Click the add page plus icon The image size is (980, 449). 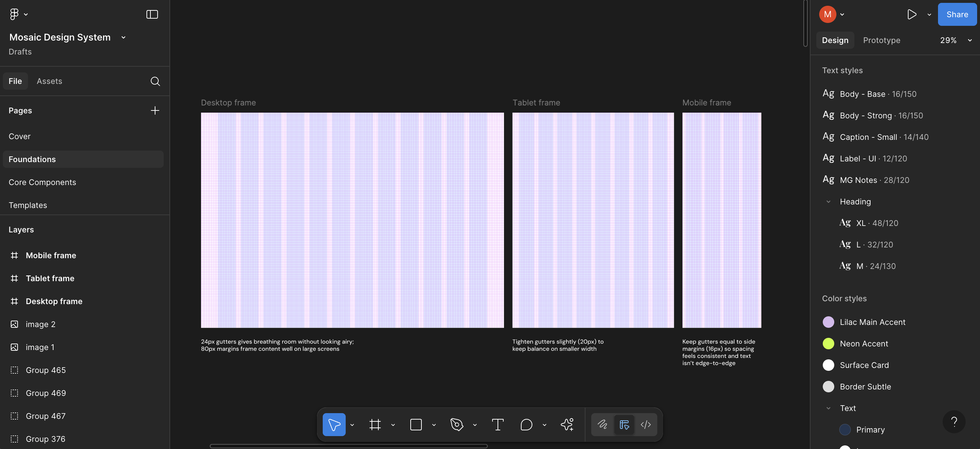point(155,110)
